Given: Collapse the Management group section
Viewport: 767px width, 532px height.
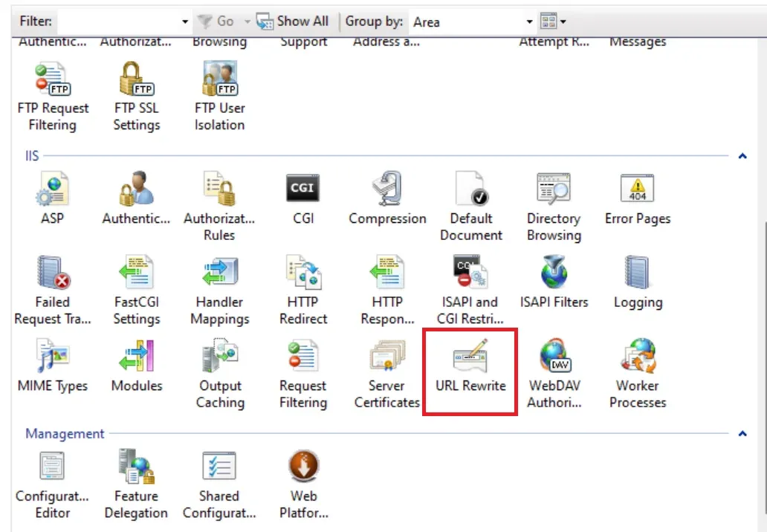Looking at the screenshot, I should click(x=742, y=433).
